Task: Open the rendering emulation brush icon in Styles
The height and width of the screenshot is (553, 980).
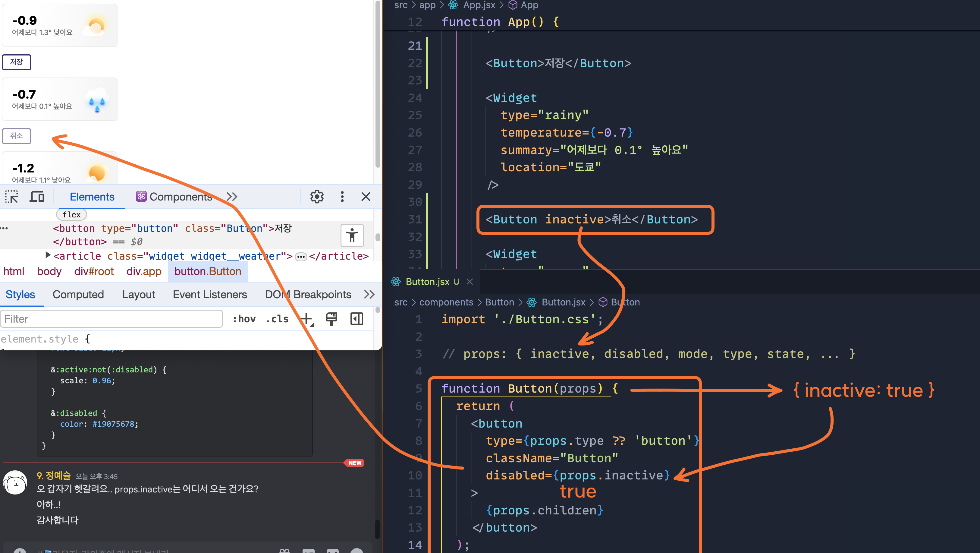Action: 331,318
